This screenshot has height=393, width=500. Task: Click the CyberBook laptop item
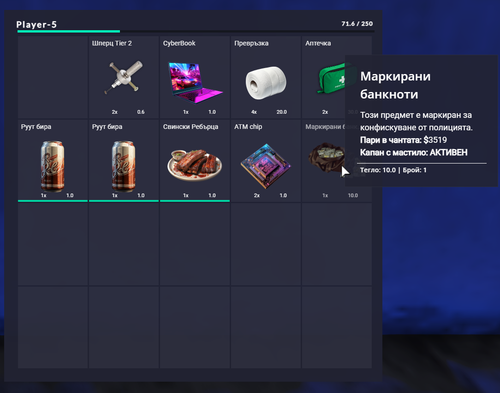pyautogui.click(x=195, y=82)
